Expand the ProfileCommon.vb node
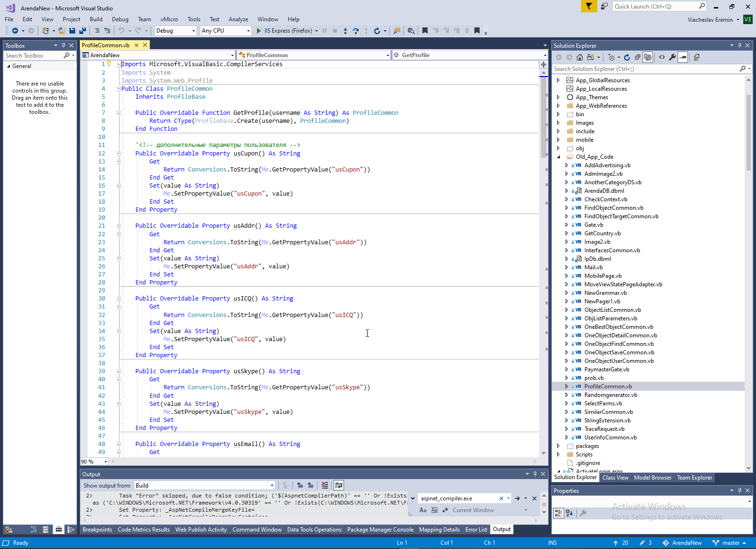 point(567,386)
